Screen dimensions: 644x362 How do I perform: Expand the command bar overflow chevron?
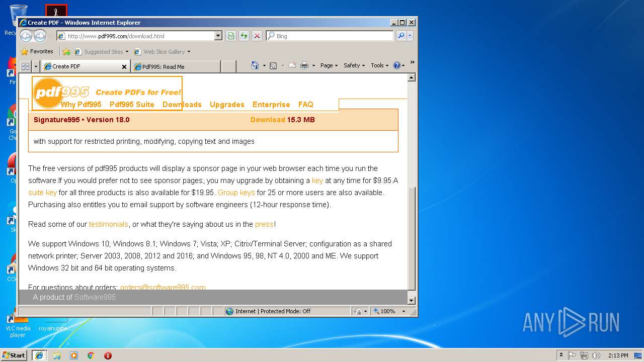click(412, 63)
